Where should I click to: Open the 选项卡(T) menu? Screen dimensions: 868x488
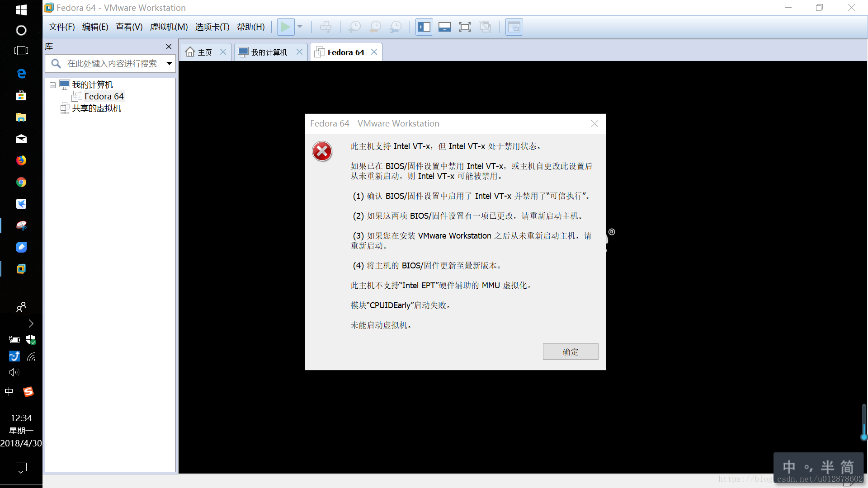tap(212, 27)
